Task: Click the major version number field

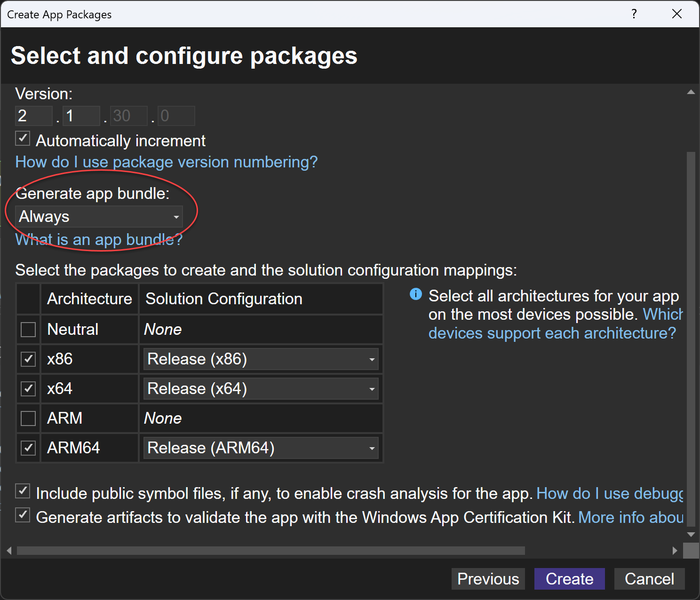Action: click(33, 115)
